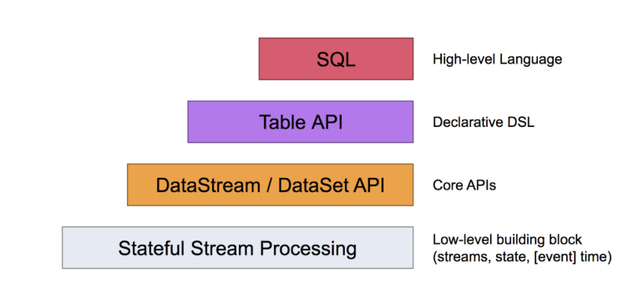Click the High-level Language label
This screenshot has height=284, width=644.
[x=497, y=60]
